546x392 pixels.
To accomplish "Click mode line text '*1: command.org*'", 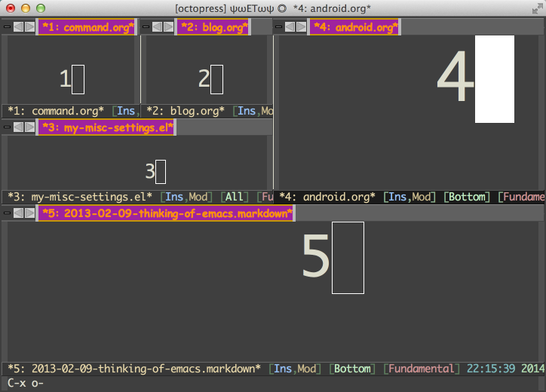I will coord(56,111).
